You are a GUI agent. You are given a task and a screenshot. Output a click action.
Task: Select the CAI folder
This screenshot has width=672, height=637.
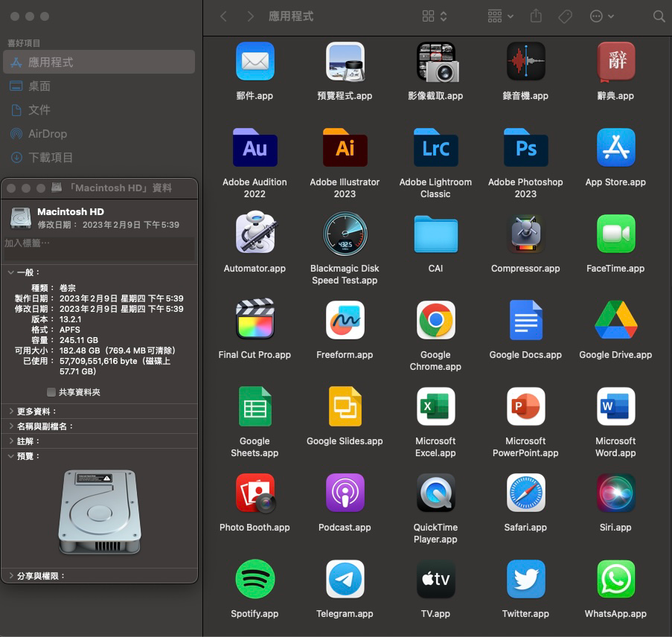pyautogui.click(x=435, y=234)
